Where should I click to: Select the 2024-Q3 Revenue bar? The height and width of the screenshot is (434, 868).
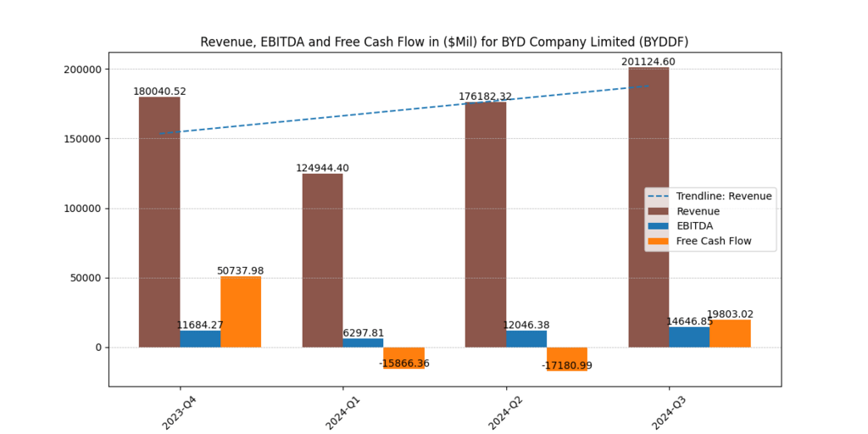click(648, 208)
